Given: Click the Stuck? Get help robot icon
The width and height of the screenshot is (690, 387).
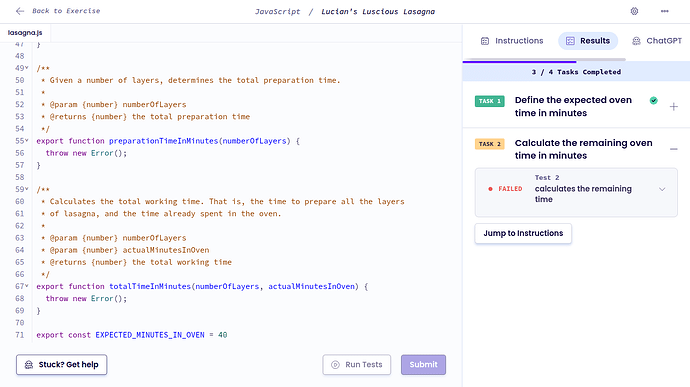Looking at the screenshot, I should (x=29, y=365).
